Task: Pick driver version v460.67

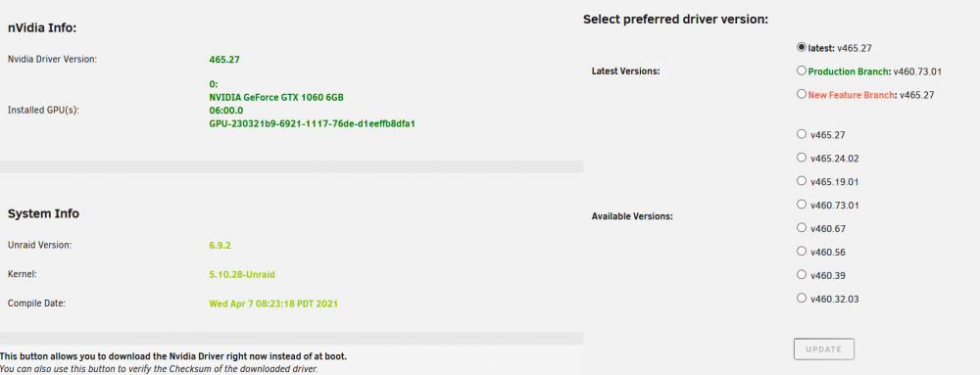Action: tap(802, 228)
